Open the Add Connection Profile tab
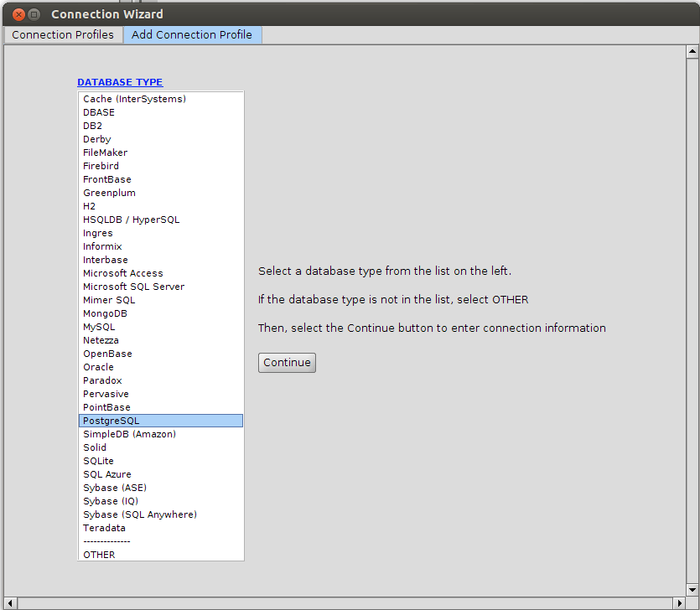 coord(192,34)
